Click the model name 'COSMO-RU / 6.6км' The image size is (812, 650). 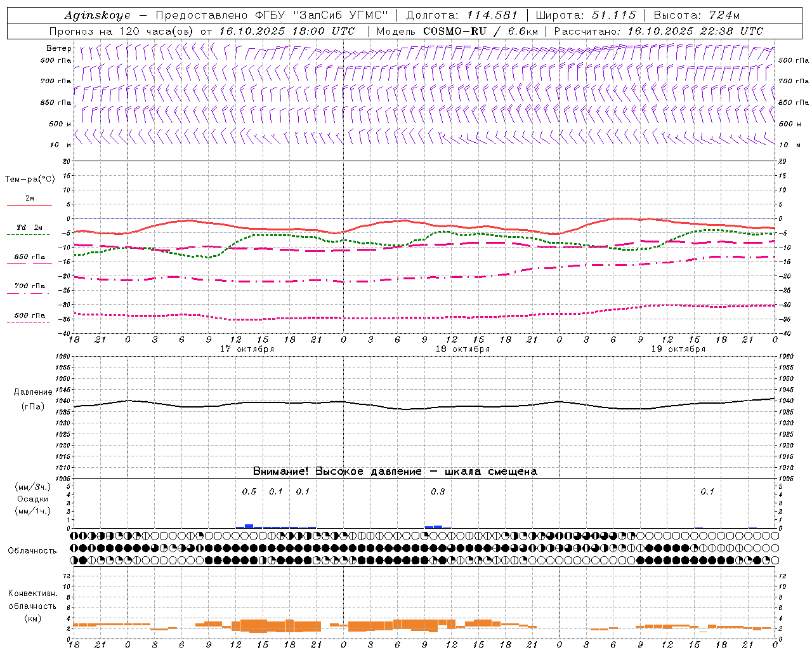coord(480,31)
